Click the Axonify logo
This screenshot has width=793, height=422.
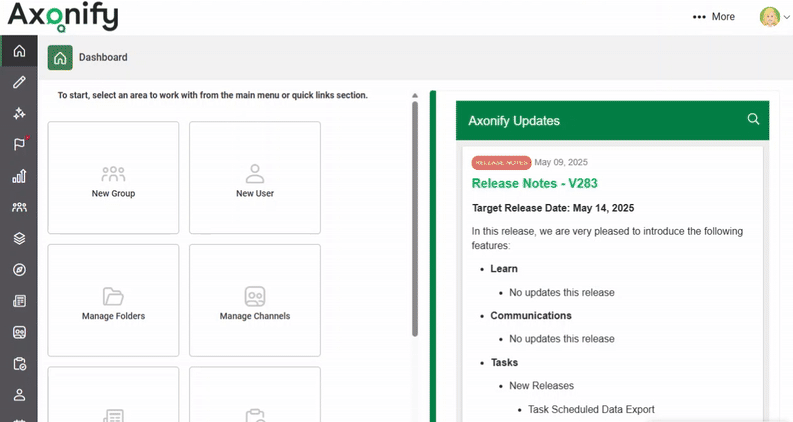62,17
